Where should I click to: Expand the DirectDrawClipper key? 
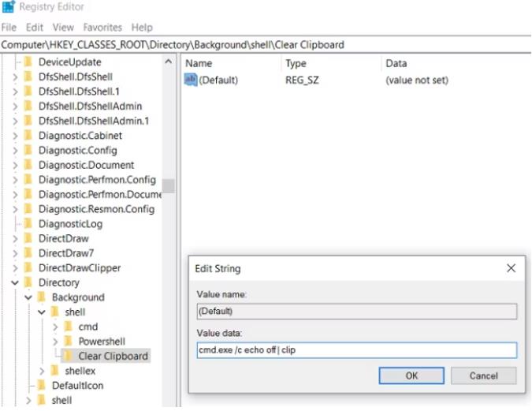click(15, 268)
